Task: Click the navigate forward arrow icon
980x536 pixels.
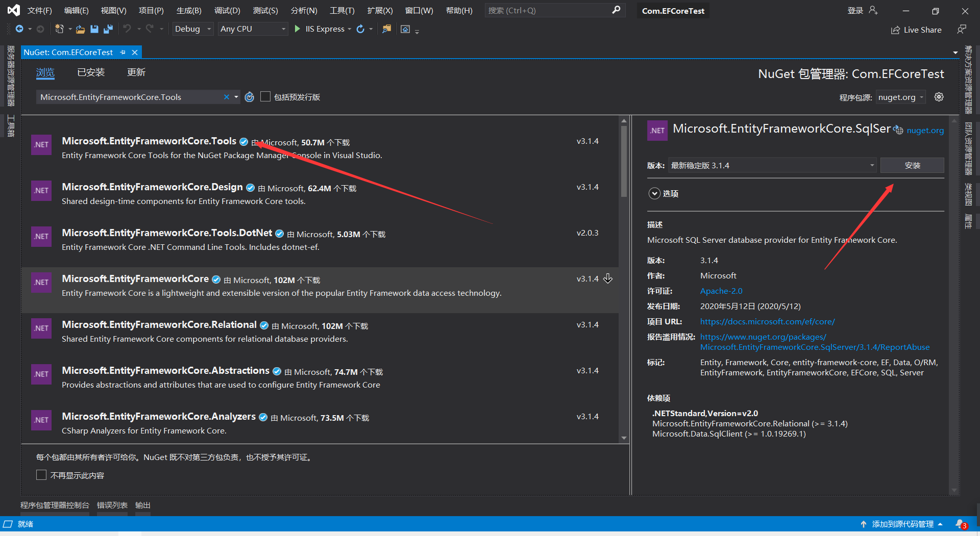Action: [40, 29]
